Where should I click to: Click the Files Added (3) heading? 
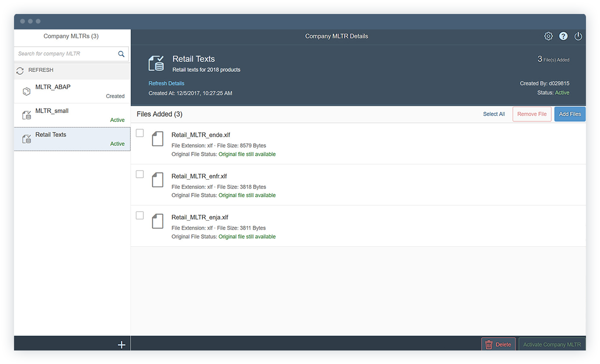(x=159, y=114)
